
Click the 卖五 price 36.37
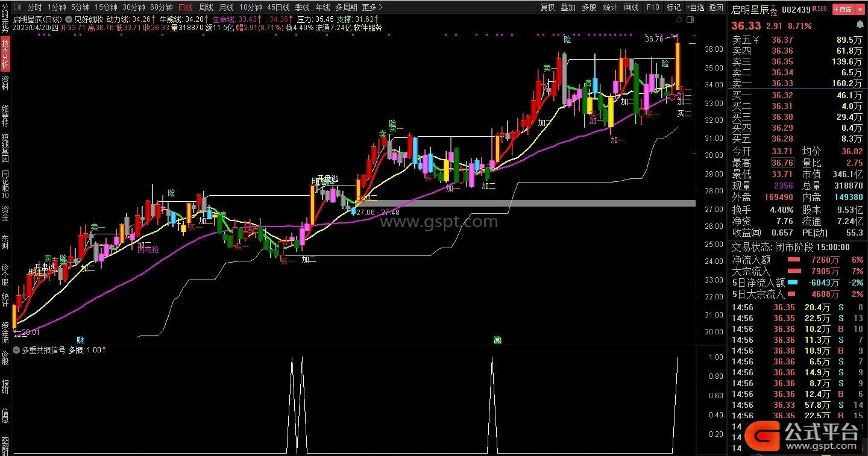pos(782,40)
